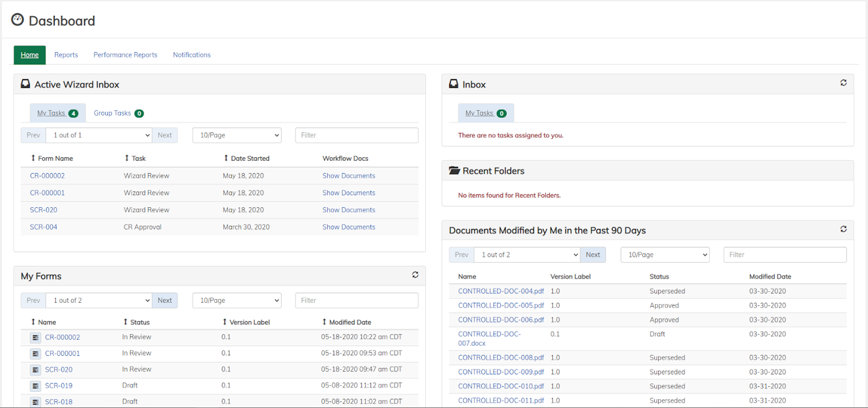
Task: Open 10/Page dropdown in Active Wizard Inbox
Action: pos(237,135)
